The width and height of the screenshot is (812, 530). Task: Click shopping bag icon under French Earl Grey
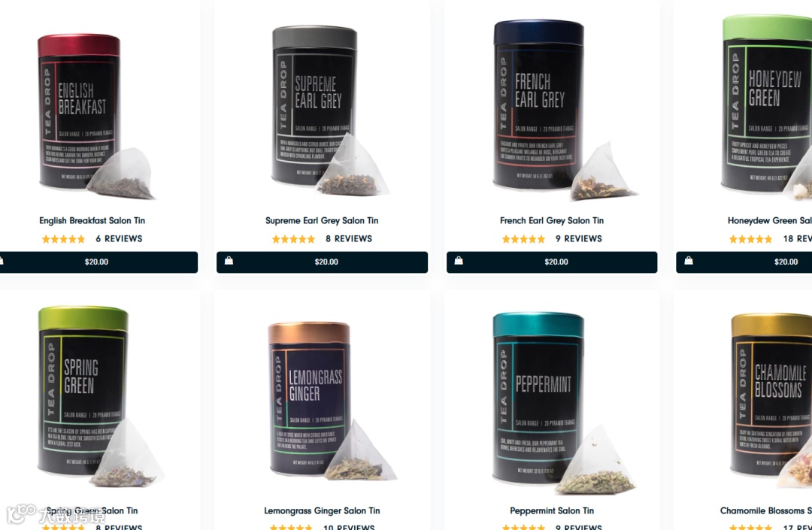tap(459, 261)
